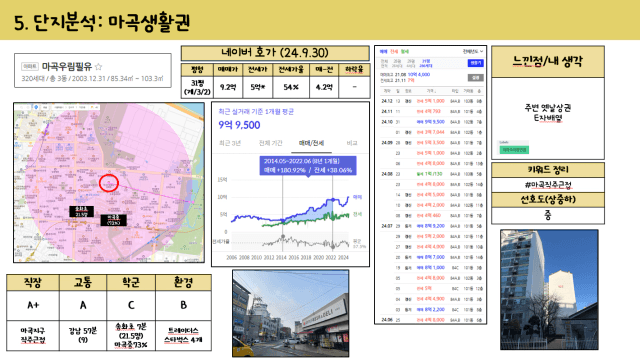
Task: Click the 4.2억 매-전 cell
Action: click(324, 87)
